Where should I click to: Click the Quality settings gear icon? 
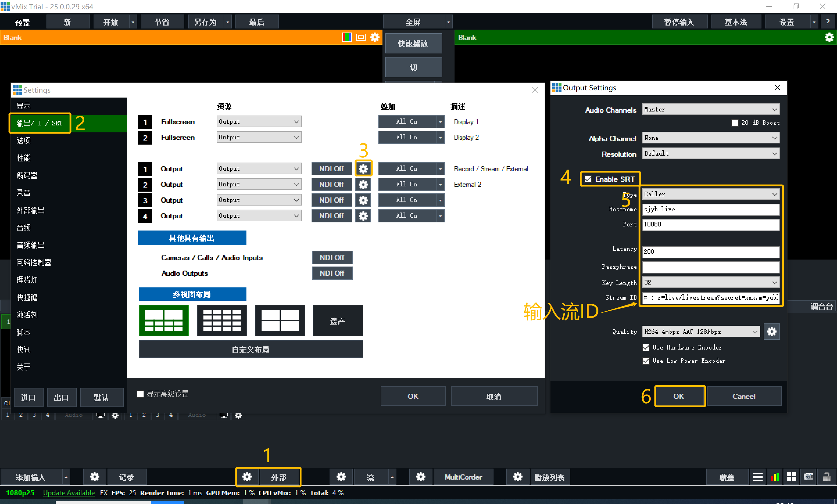click(x=771, y=332)
